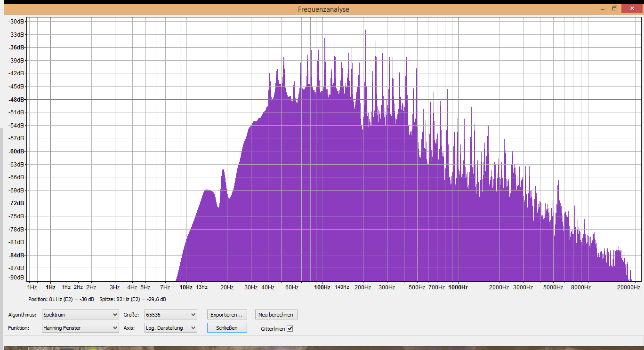
Task: Click the 100Hz frequency axis label
Action: [322, 287]
